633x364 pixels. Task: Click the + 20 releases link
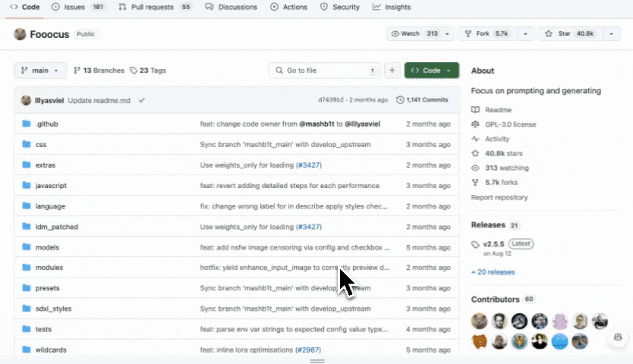click(x=493, y=272)
